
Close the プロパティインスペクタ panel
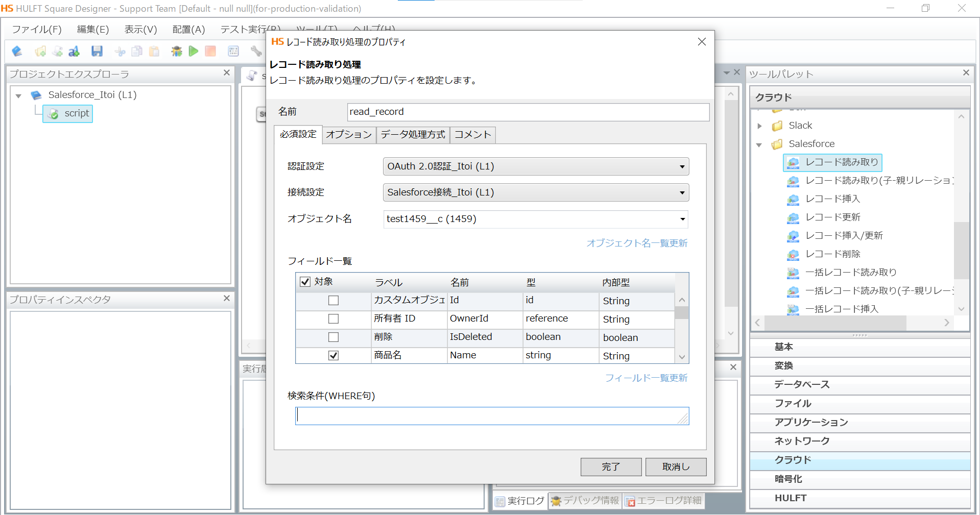click(x=227, y=299)
